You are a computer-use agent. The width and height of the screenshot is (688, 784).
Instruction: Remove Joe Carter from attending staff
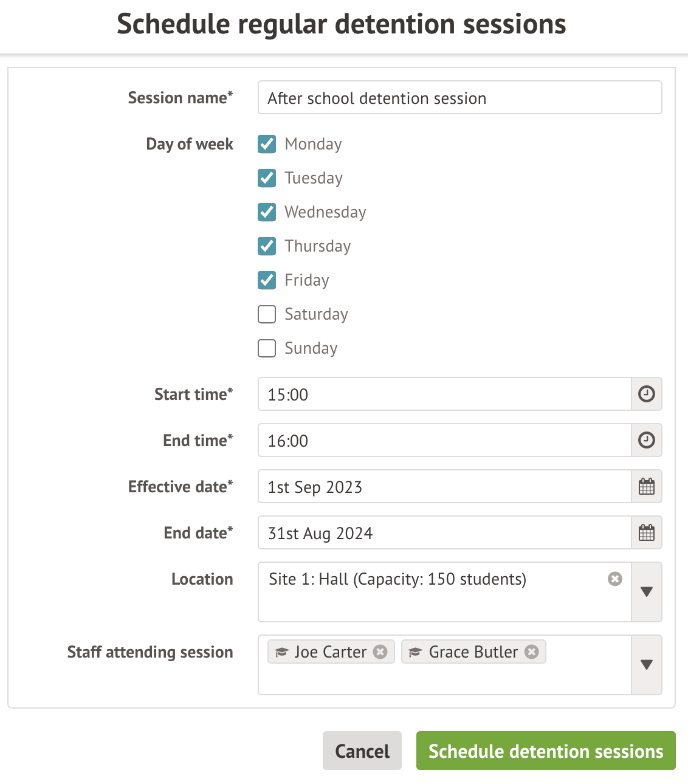pyautogui.click(x=380, y=652)
